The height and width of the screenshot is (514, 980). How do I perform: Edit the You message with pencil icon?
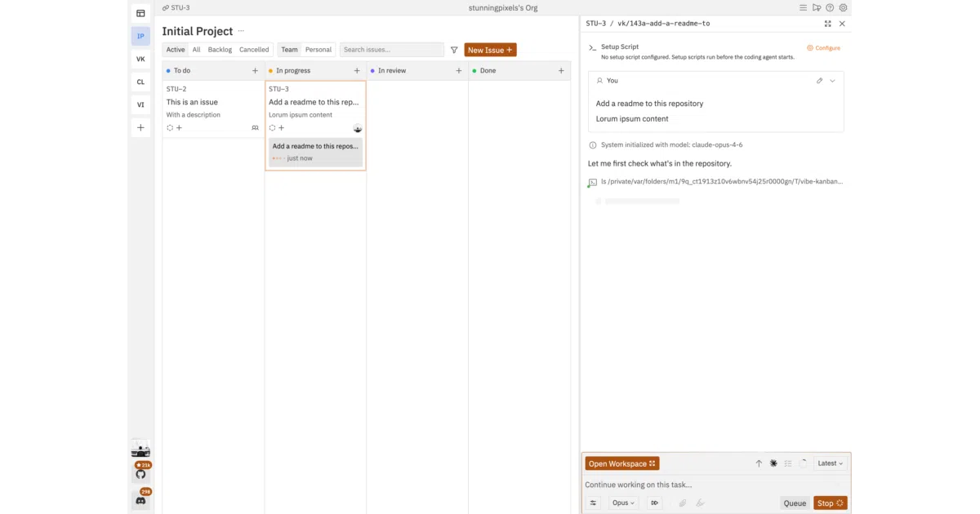[819, 81]
